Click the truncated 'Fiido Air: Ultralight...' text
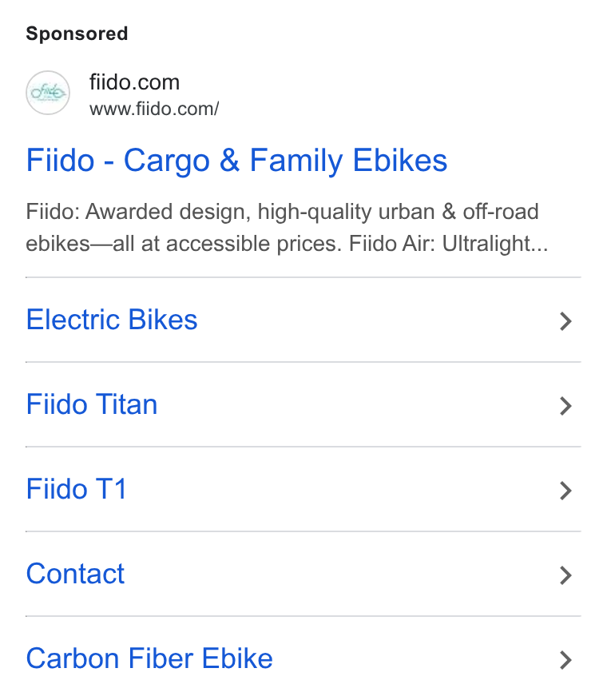607x700 pixels. [x=448, y=244]
